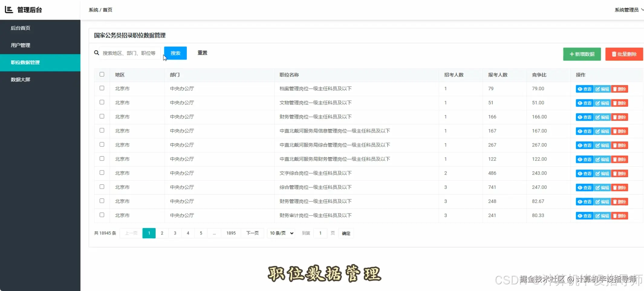Click the edit pencil icon for 文物管理岗位 row
The image size is (644, 291).
(598, 103)
